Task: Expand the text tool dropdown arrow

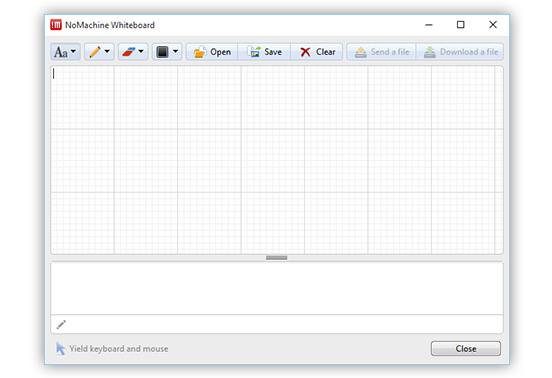Action: click(x=73, y=51)
